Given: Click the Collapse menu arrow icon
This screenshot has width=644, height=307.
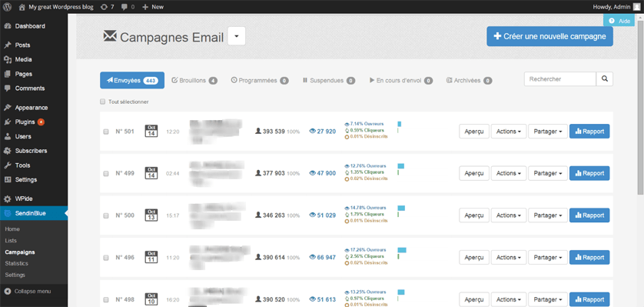Looking at the screenshot, I should [x=8, y=292].
